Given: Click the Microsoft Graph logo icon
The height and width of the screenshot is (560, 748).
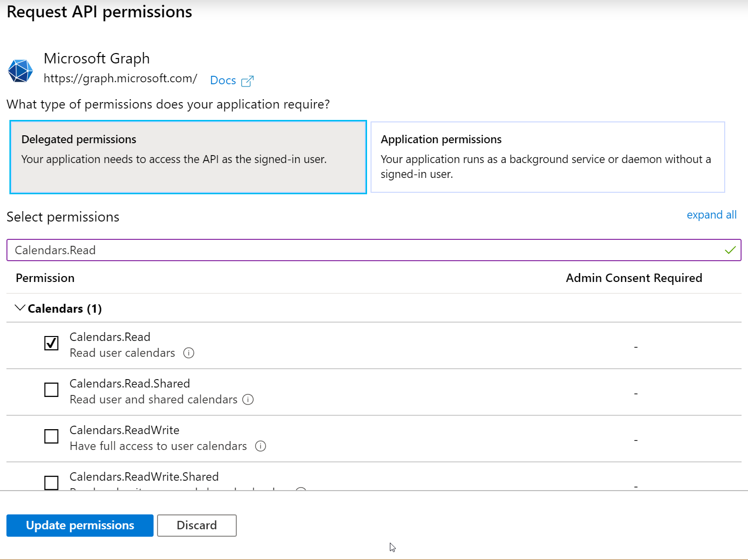Looking at the screenshot, I should (x=20, y=71).
